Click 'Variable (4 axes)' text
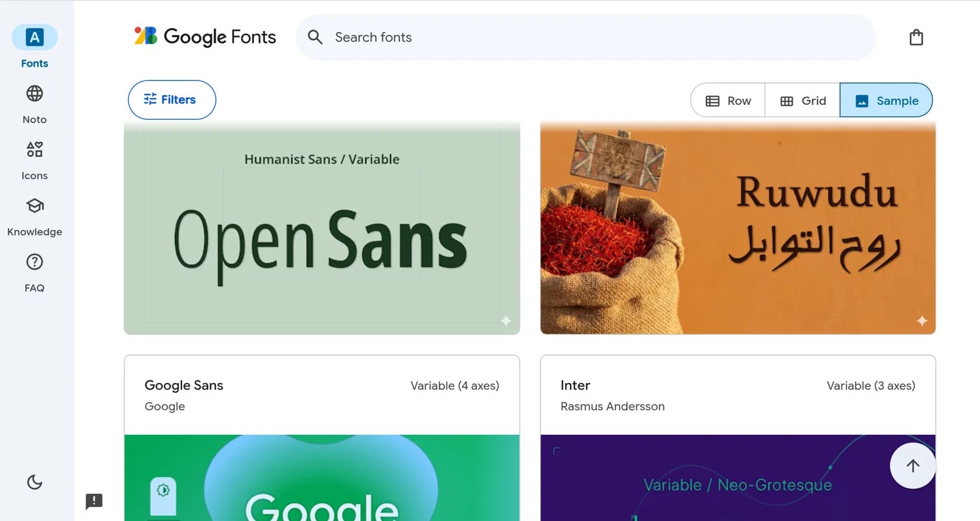The width and height of the screenshot is (980, 521). pyautogui.click(x=454, y=386)
